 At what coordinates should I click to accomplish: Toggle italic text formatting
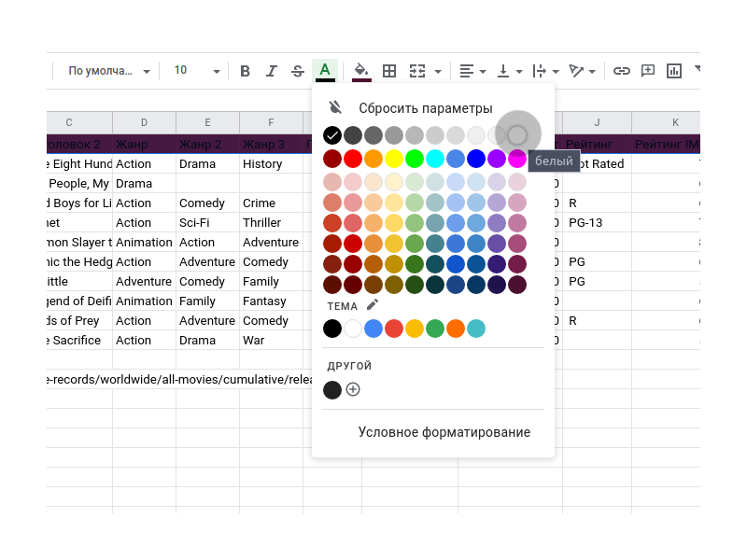click(272, 71)
